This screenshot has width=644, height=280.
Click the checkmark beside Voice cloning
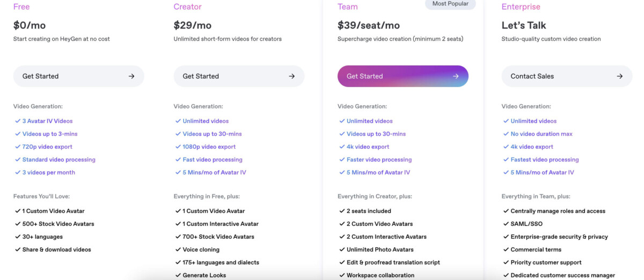pyautogui.click(x=178, y=249)
